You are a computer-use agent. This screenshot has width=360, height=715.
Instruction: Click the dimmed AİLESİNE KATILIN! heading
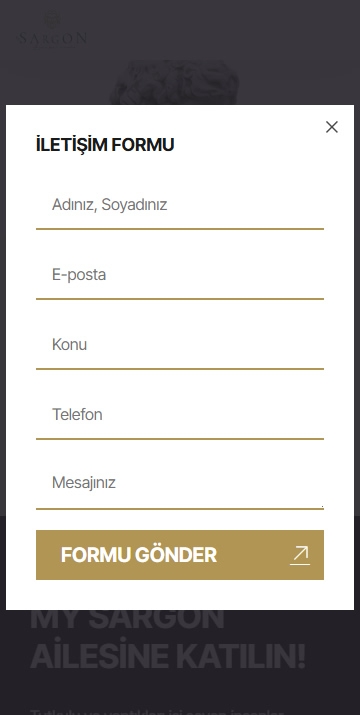coord(167,657)
